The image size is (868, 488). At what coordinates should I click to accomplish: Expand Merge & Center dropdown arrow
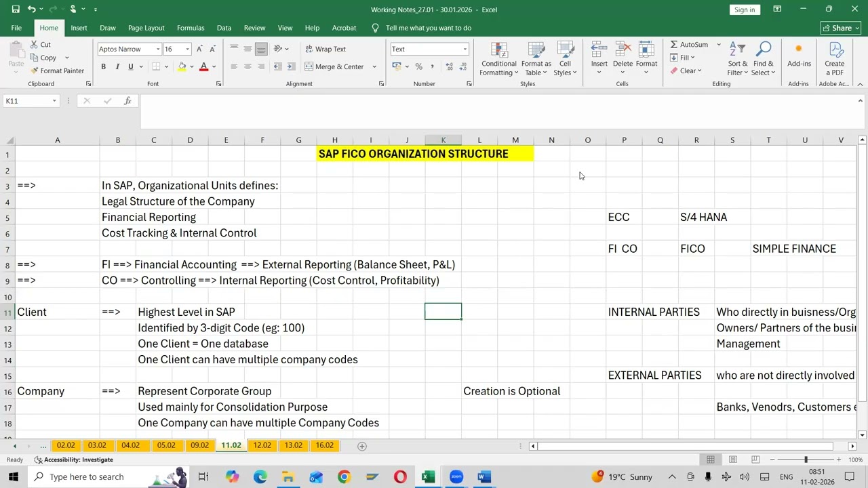pos(374,66)
